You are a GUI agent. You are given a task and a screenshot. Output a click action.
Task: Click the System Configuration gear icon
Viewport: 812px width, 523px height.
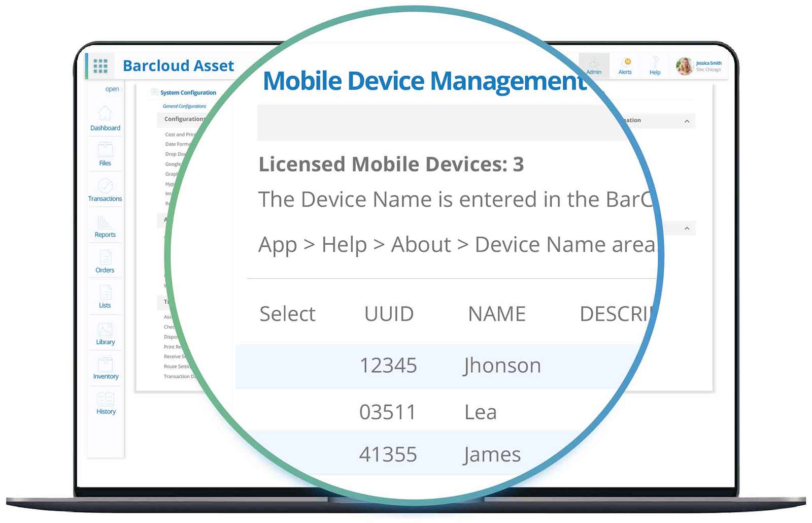(154, 92)
